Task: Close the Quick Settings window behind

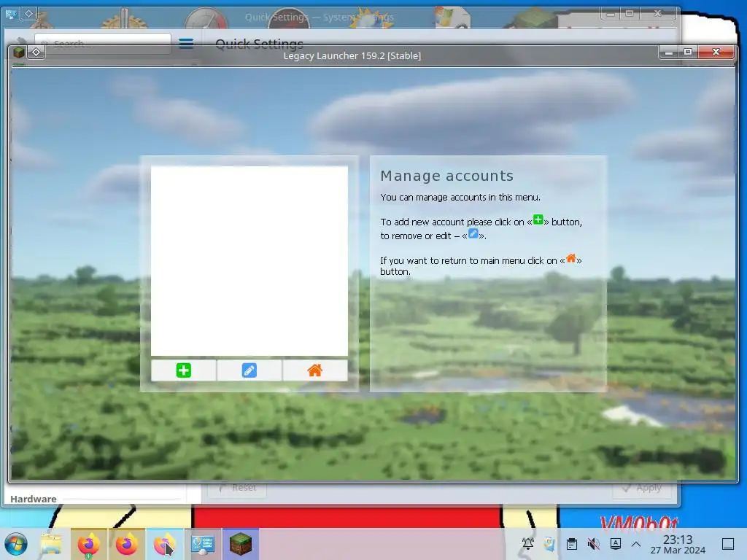Action: point(657,13)
